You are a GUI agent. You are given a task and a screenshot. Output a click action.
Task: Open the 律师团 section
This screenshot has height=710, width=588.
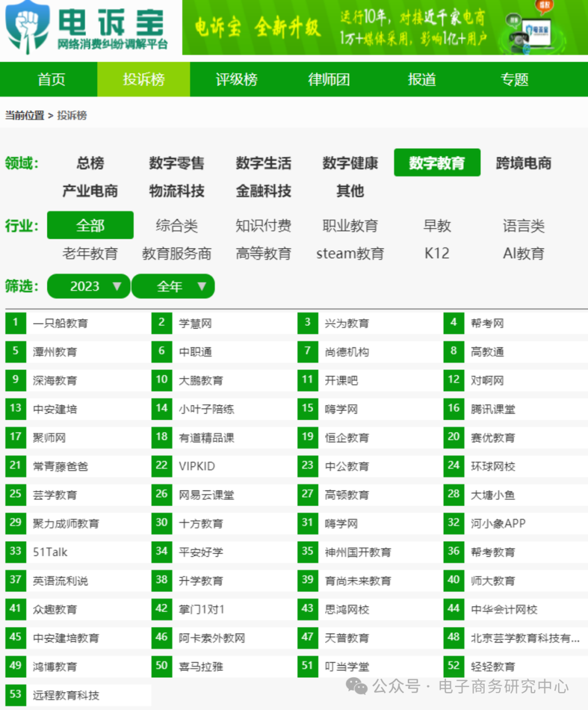[x=329, y=79]
